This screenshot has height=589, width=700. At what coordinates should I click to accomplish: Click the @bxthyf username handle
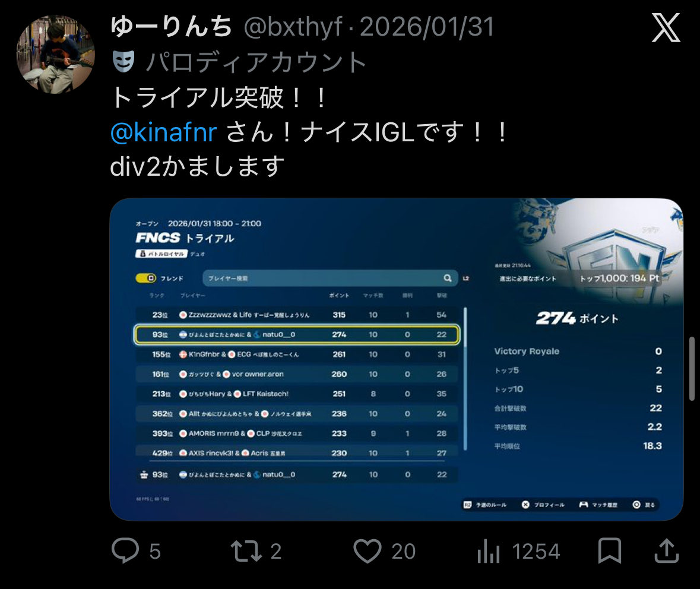(293, 27)
